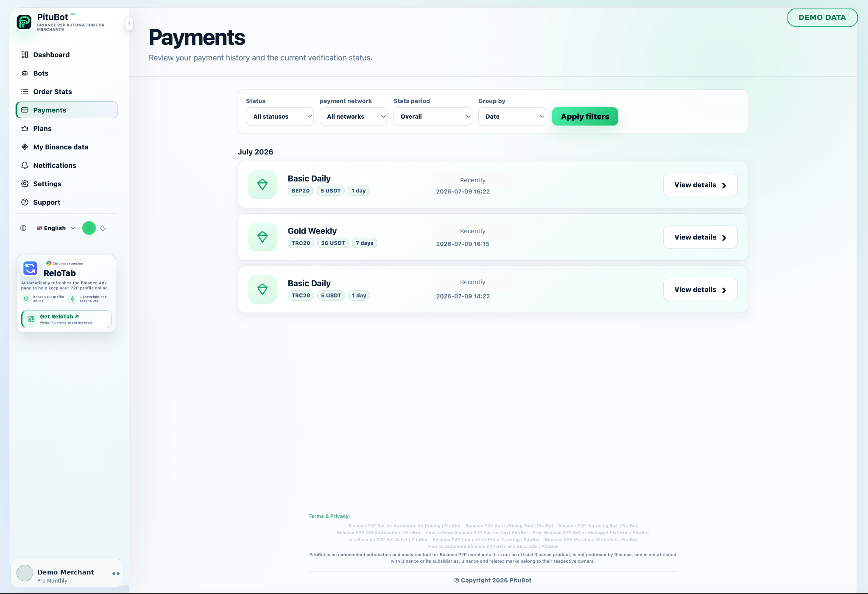Open the Bots menu item
This screenshot has height=594, width=868.
pyautogui.click(x=67, y=73)
